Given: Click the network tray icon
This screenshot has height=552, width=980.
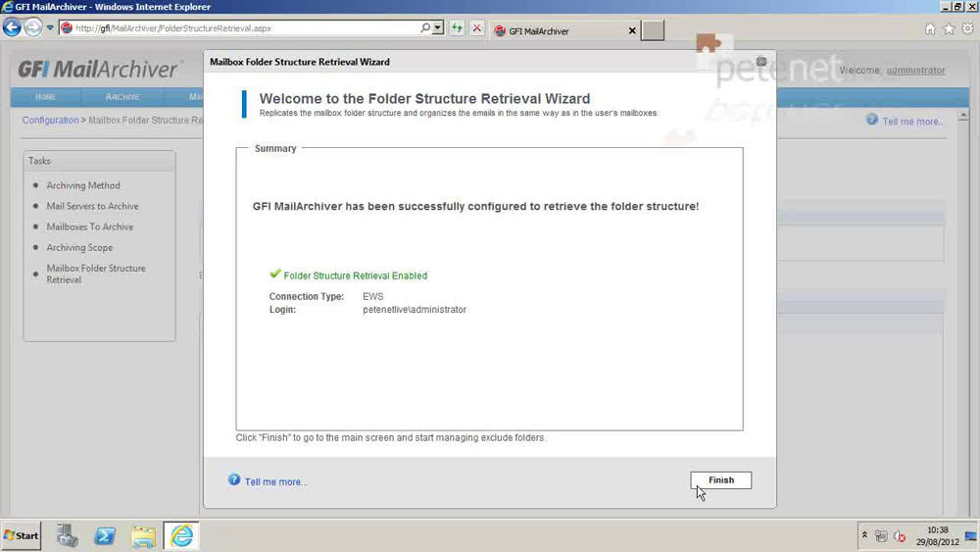Looking at the screenshot, I should [881, 535].
